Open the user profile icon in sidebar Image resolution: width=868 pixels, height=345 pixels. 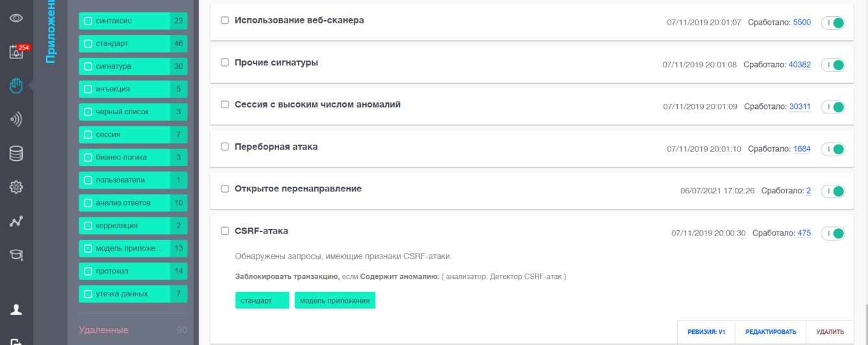16,309
